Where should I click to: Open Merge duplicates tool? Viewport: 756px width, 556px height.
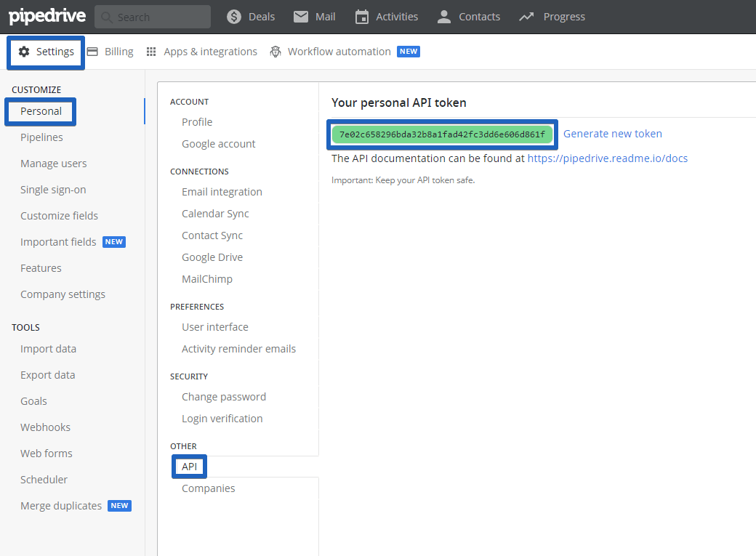(61, 505)
